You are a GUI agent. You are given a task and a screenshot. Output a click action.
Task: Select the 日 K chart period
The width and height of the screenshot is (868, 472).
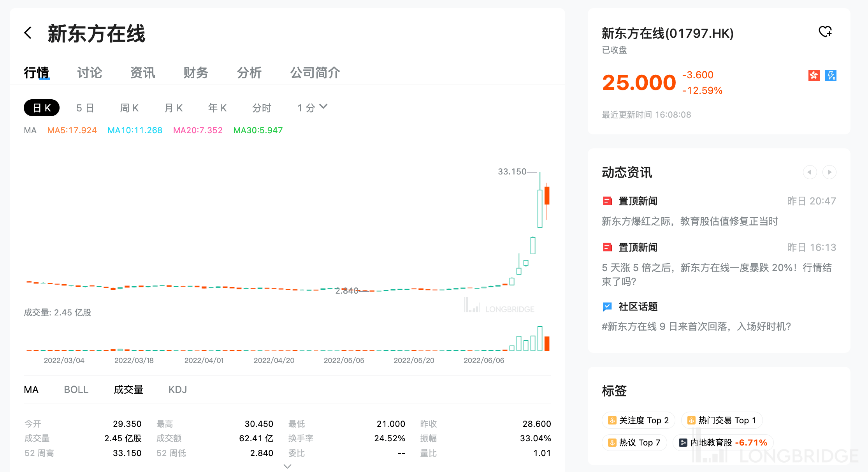[42, 108]
